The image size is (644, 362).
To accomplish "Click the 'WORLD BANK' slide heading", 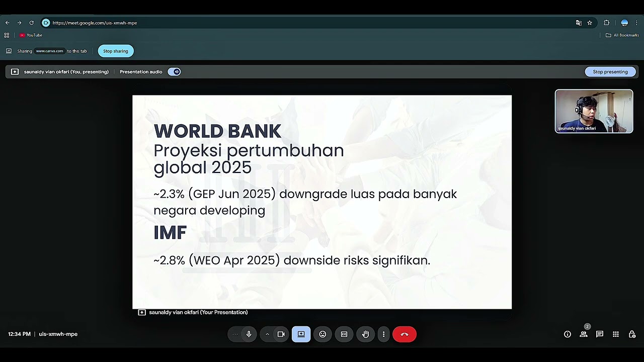I will pos(217,131).
